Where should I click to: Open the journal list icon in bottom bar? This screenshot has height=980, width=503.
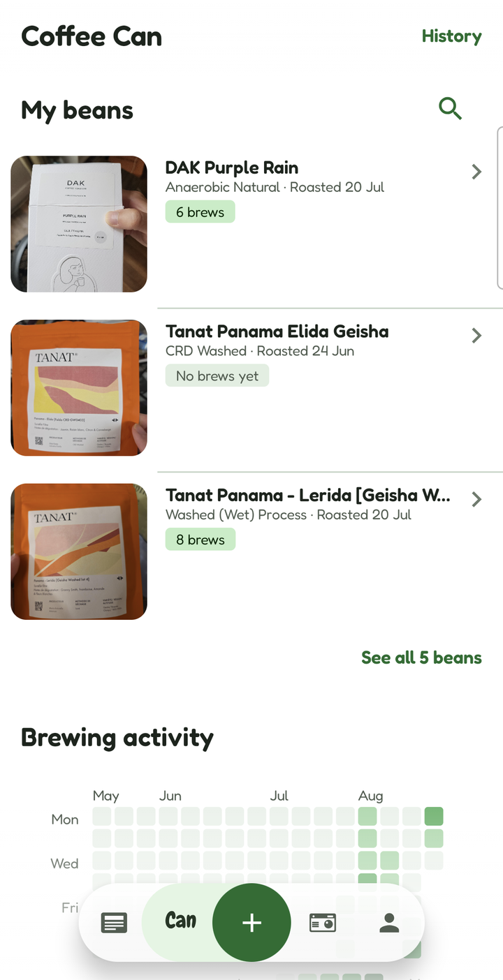(114, 923)
